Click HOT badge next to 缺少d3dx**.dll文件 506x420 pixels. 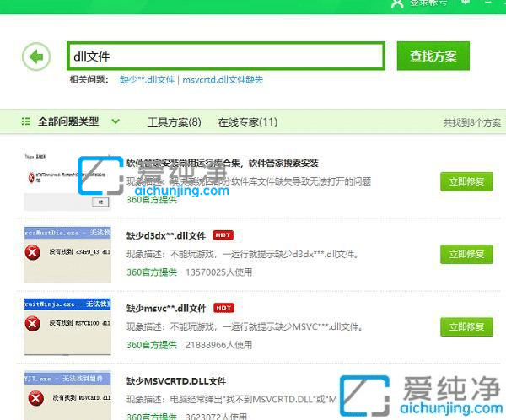click(223, 235)
